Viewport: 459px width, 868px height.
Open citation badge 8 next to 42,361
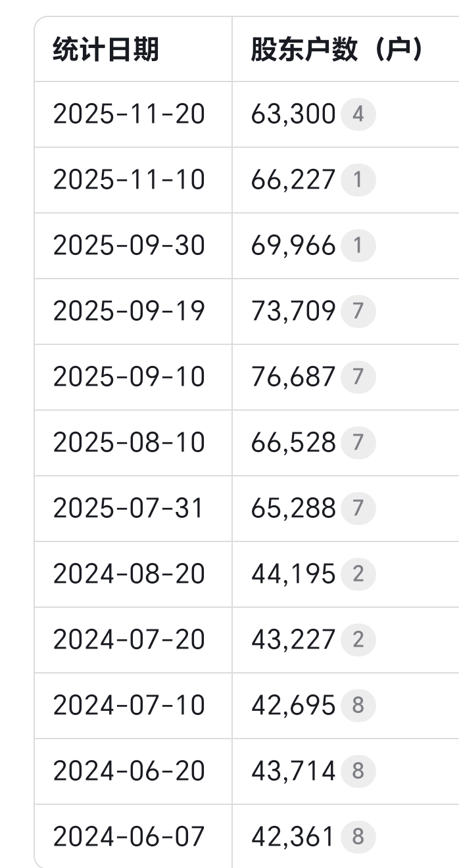coord(358,837)
